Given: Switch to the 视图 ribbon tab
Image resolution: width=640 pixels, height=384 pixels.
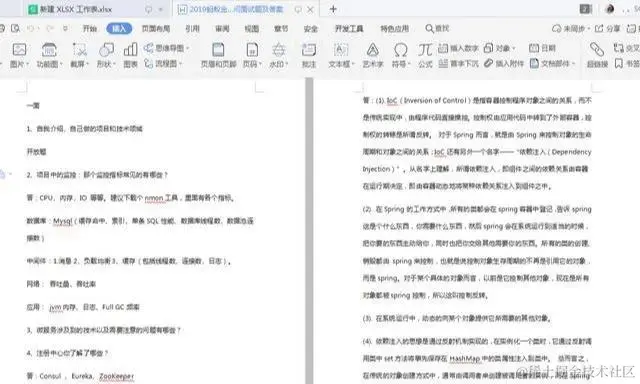Looking at the screenshot, I should pyautogui.click(x=251, y=28).
